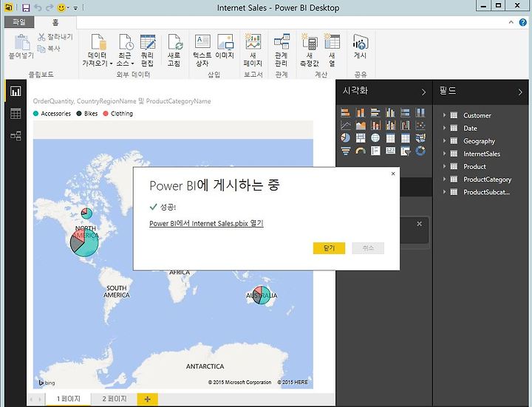Select the 123 card visualization
This screenshot has height=407, width=532.
390,151
